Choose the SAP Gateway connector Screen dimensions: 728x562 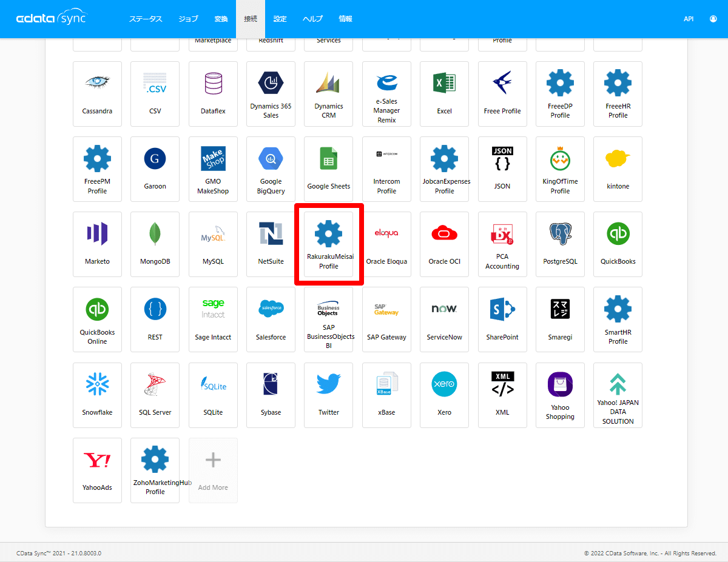[x=386, y=319]
